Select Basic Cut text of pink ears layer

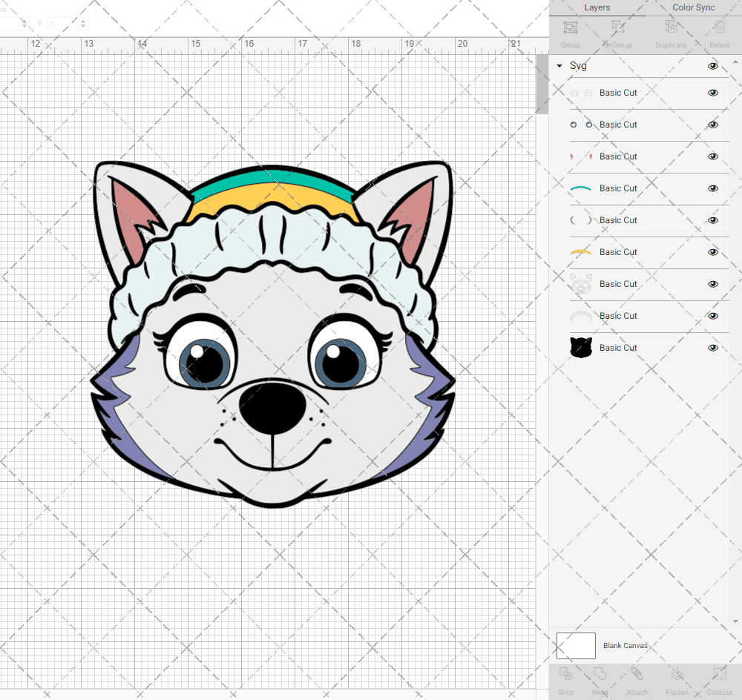618,156
